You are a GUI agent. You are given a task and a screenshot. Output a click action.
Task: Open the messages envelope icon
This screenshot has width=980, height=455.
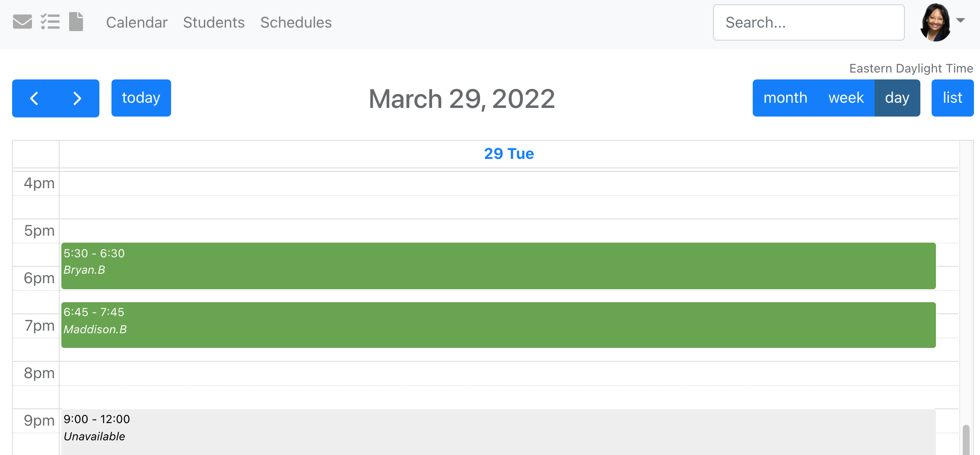coord(22,22)
